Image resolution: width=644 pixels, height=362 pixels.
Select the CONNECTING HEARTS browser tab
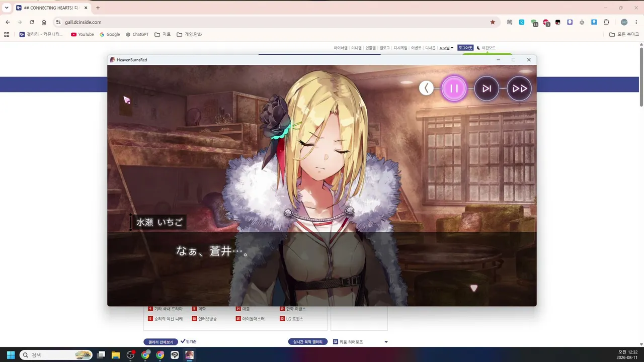pos(52,8)
